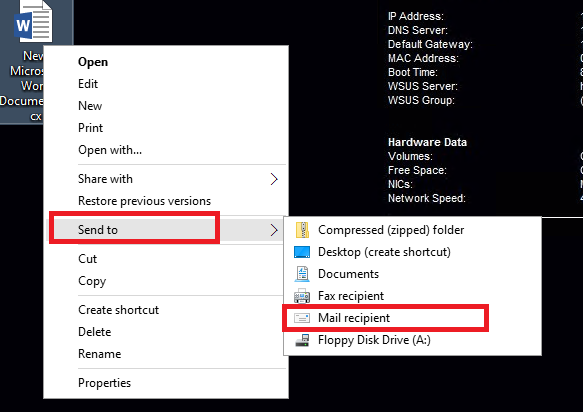Choose Open with... option
The image size is (583, 412).
tap(110, 150)
